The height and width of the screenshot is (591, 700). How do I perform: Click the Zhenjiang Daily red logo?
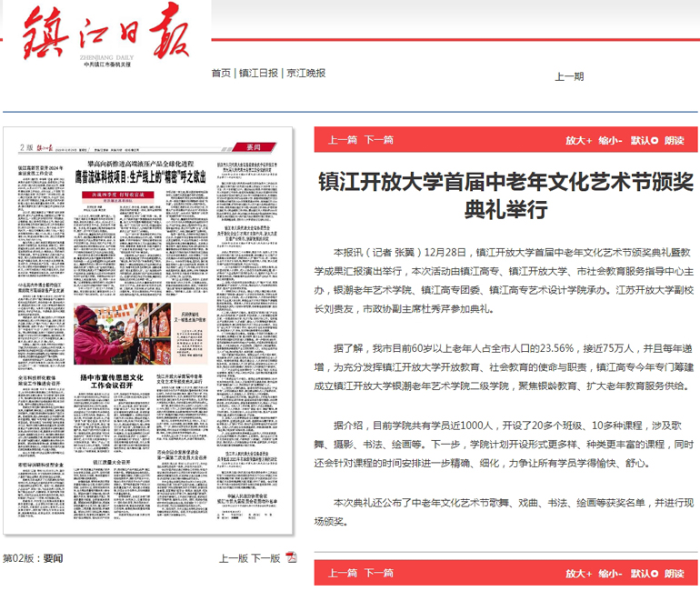point(107,35)
